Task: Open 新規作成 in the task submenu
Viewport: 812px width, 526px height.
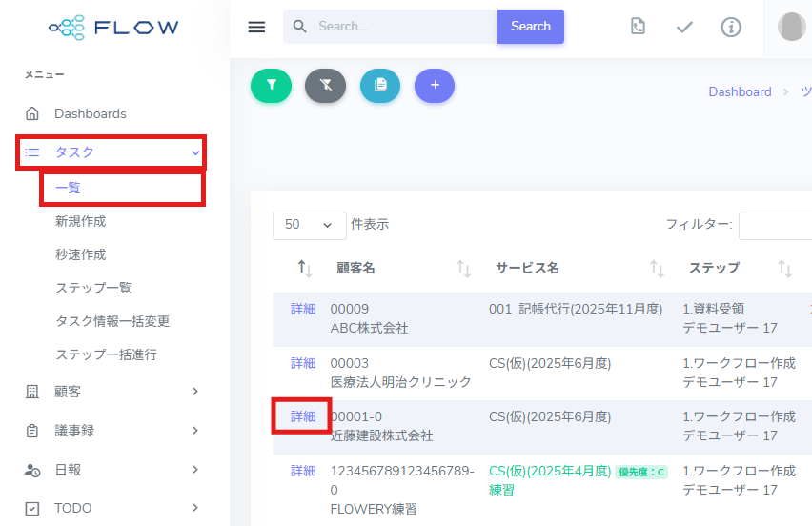Action: pos(81,221)
